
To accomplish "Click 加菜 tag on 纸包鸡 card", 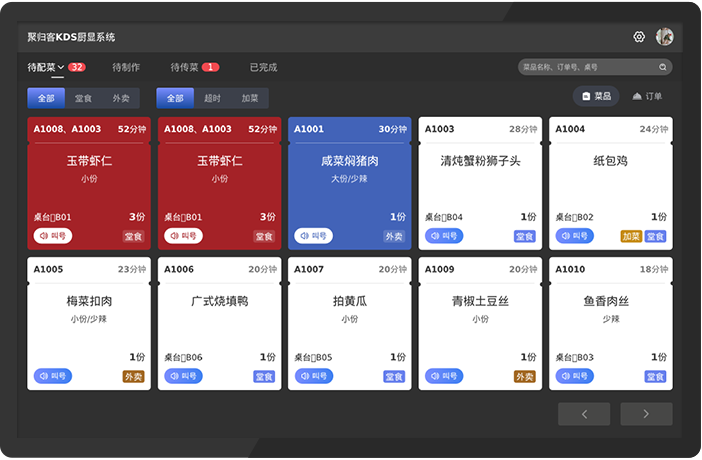I will tap(631, 236).
